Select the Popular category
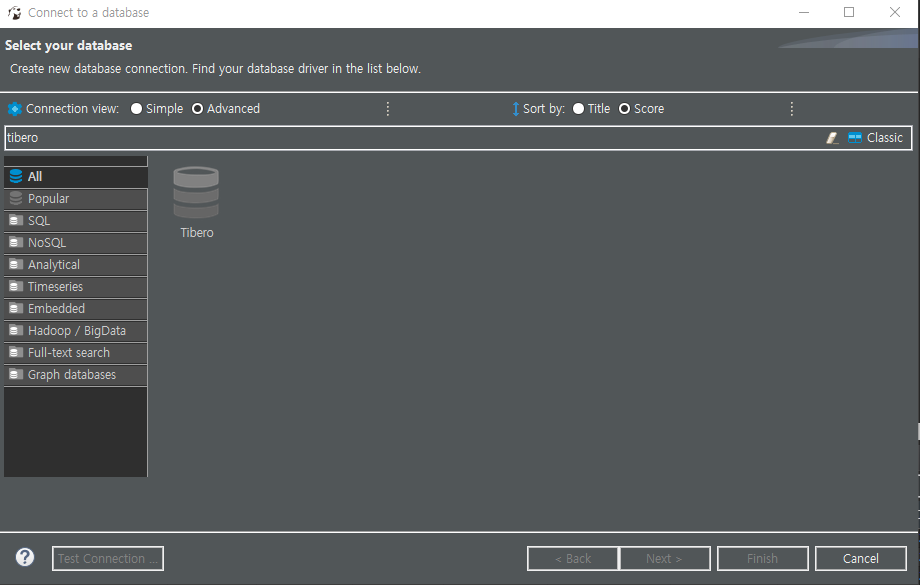This screenshot has height=585, width=920. pyautogui.click(x=76, y=199)
